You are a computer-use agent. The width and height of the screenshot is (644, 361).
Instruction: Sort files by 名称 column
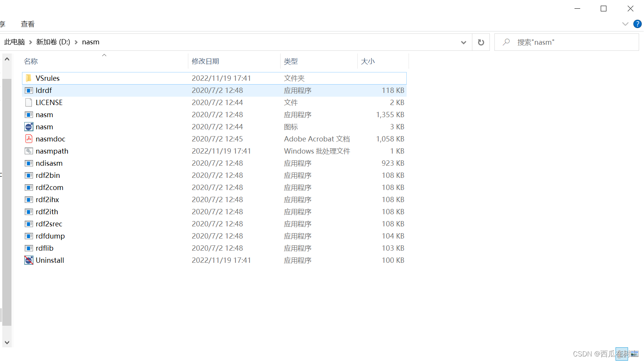(x=31, y=61)
